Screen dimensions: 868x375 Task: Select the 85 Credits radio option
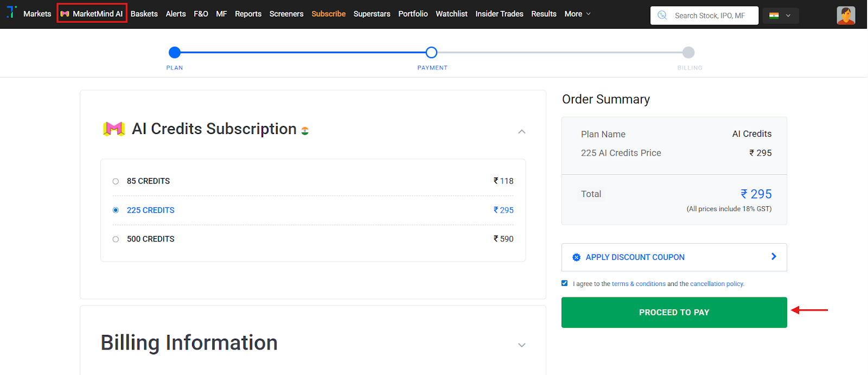pos(116,181)
